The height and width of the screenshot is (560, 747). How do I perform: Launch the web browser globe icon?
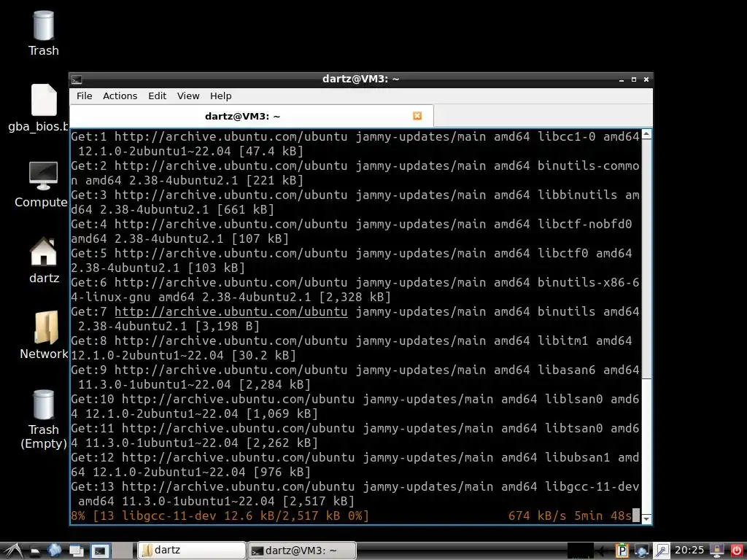coord(54,551)
